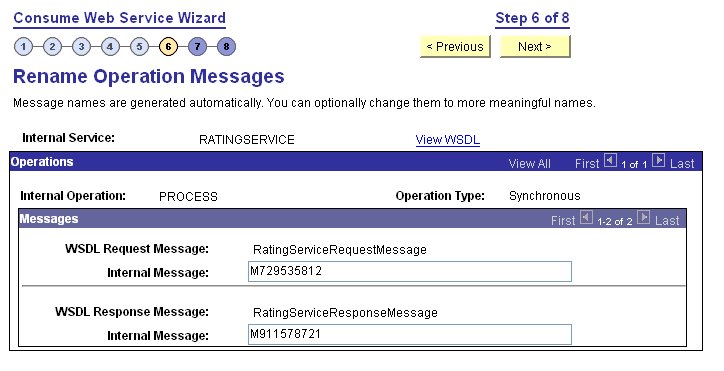Show next row arrow in Operations header

[x=658, y=161]
